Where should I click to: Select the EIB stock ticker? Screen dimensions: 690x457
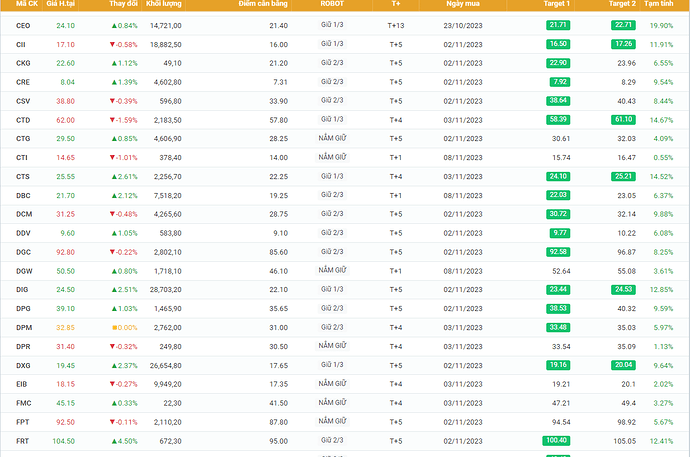tap(22, 384)
